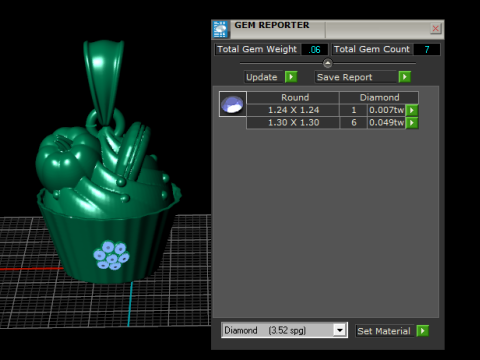
Task: Close the Gem Reporter panel
Action: click(435, 29)
